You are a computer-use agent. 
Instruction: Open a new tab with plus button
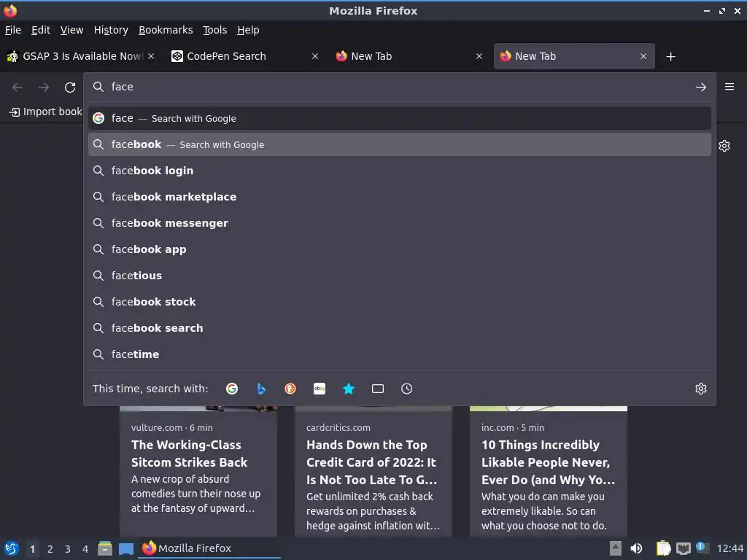pyautogui.click(x=671, y=57)
